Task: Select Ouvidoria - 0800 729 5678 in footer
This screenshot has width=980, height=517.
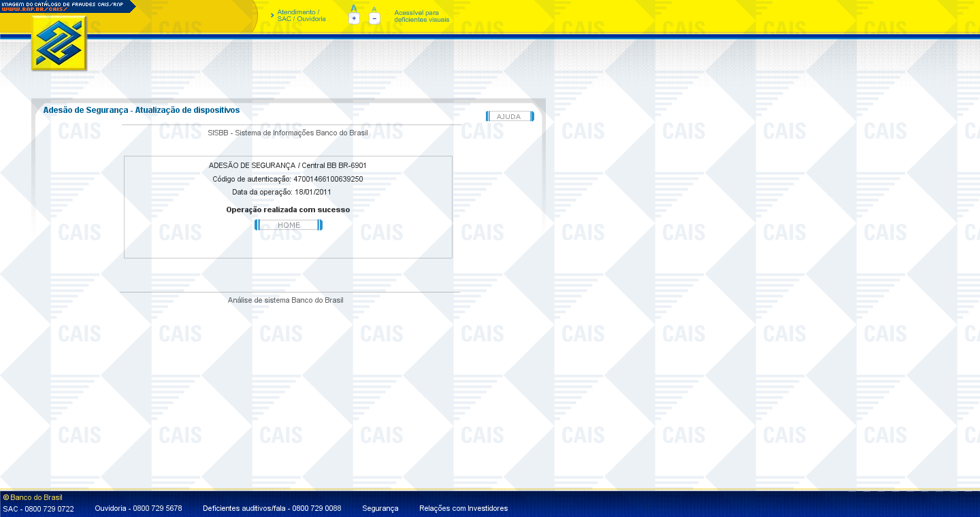Action: coord(138,508)
